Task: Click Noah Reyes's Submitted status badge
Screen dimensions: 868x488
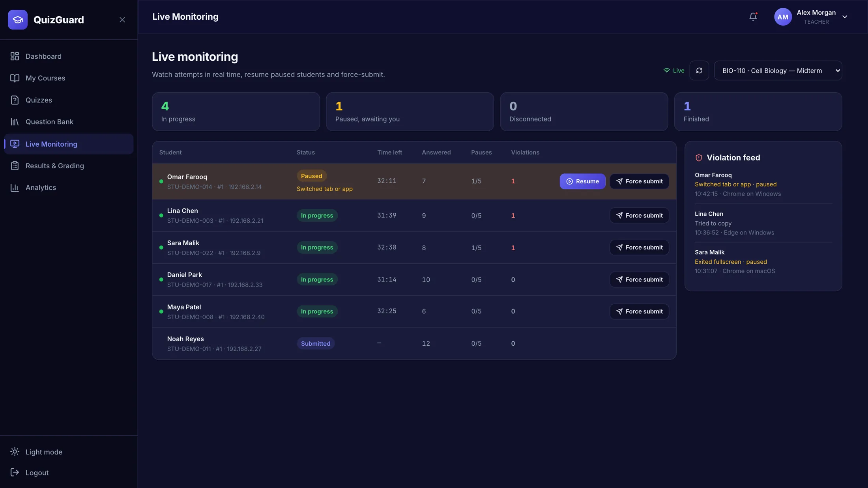Action: coord(316,343)
